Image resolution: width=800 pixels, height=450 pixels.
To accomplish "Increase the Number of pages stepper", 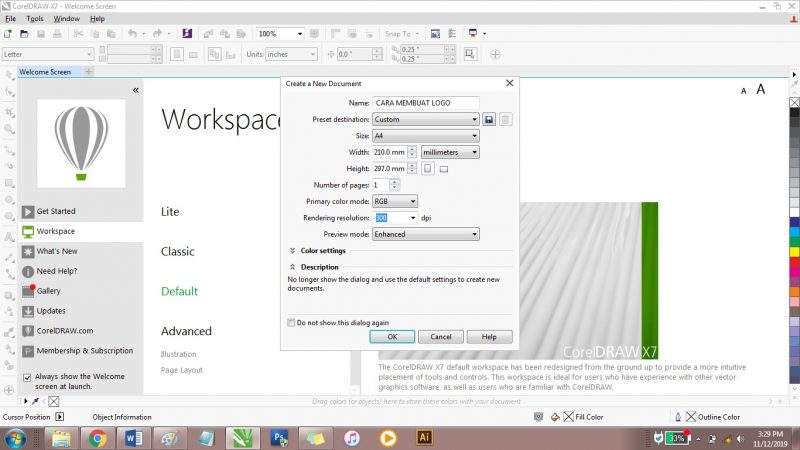I will click(x=394, y=182).
